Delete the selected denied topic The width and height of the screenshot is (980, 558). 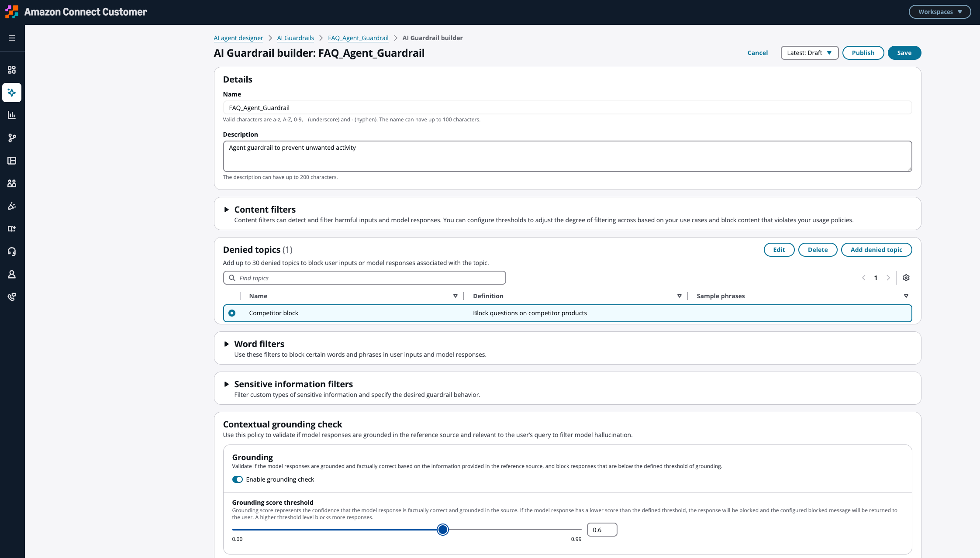[x=818, y=250]
